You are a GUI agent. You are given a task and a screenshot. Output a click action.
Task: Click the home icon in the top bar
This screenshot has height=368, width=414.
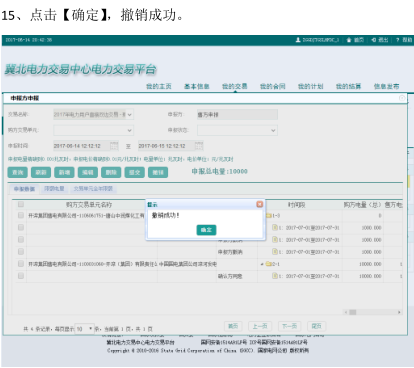click(x=349, y=40)
